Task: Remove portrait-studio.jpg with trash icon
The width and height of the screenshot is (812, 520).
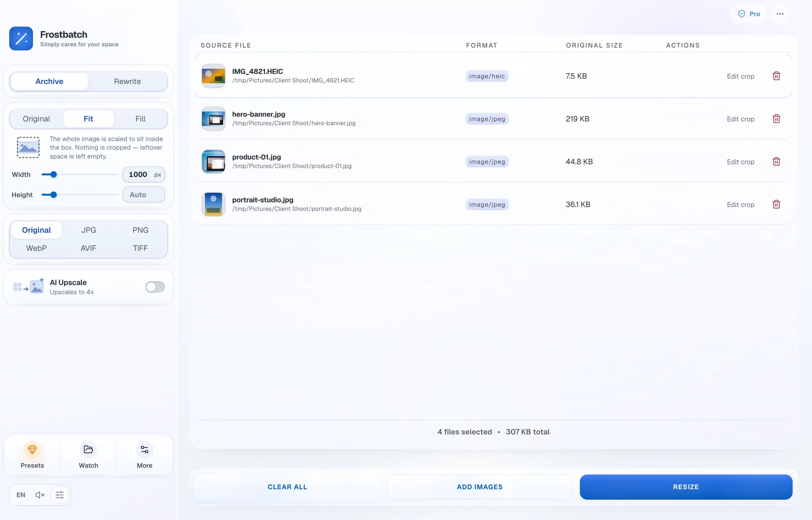Action: click(x=776, y=204)
